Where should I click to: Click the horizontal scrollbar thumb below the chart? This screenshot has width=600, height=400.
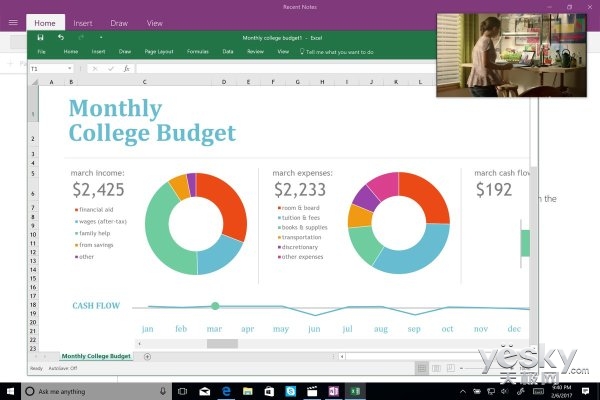coord(222,344)
